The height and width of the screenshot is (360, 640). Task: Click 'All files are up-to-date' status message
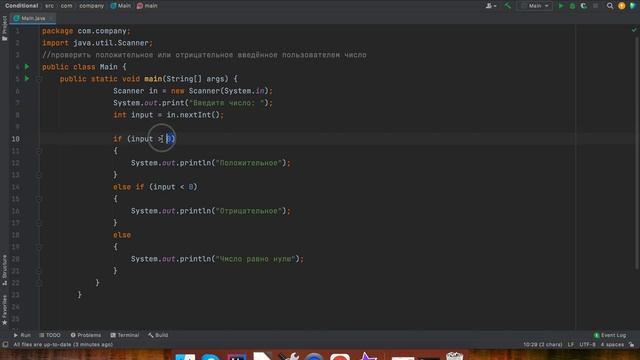[x=63, y=344]
